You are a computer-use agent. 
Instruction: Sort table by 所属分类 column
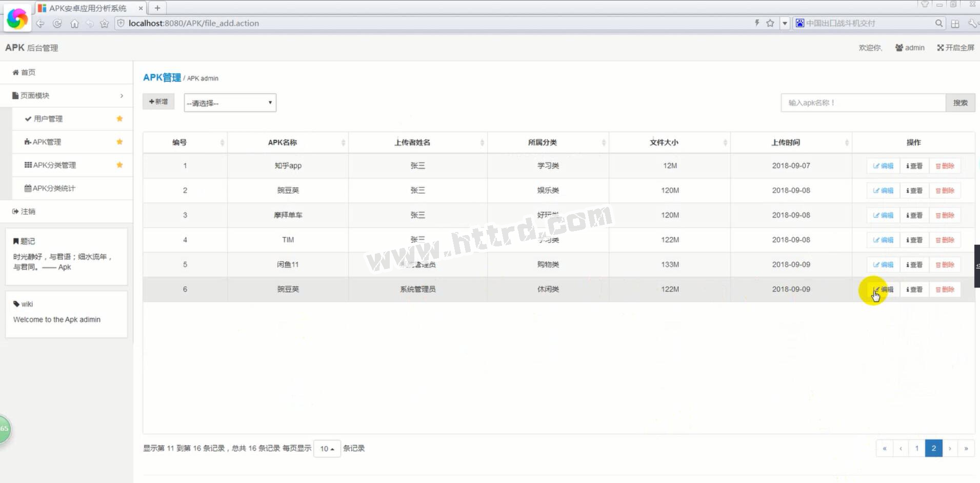pos(548,142)
